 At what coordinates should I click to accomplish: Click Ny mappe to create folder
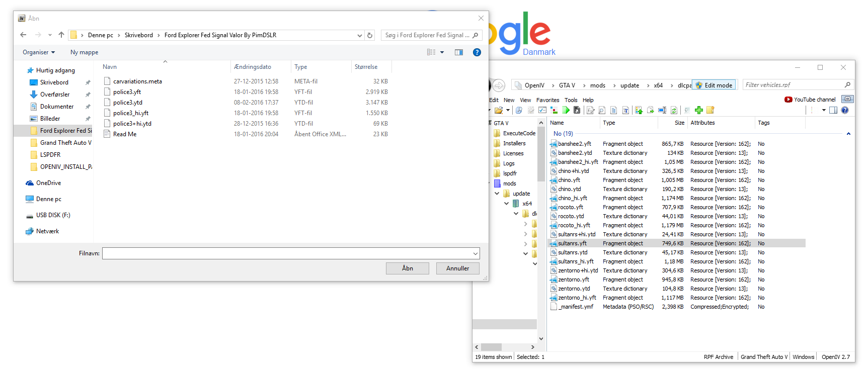point(84,52)
